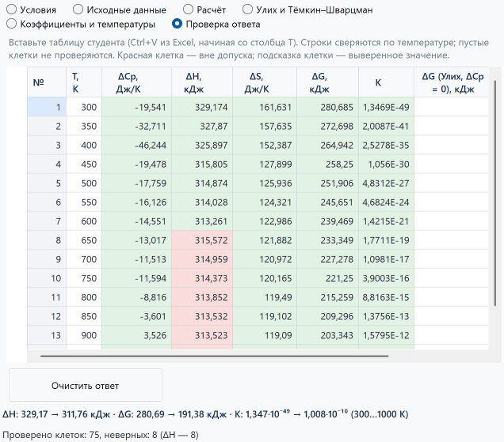Click ΔH cell 315,805
The image size is (504, 442).
pyautogui.click(x=202, y=164)
